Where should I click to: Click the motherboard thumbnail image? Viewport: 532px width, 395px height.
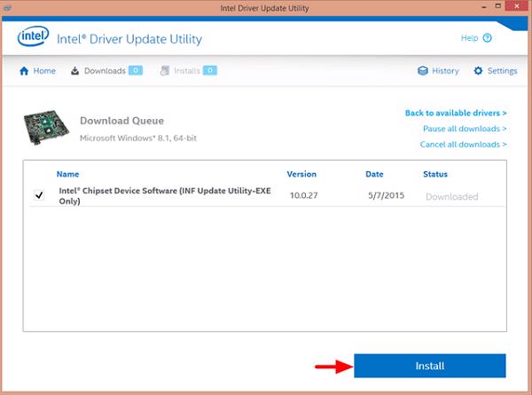coord(47,128)
